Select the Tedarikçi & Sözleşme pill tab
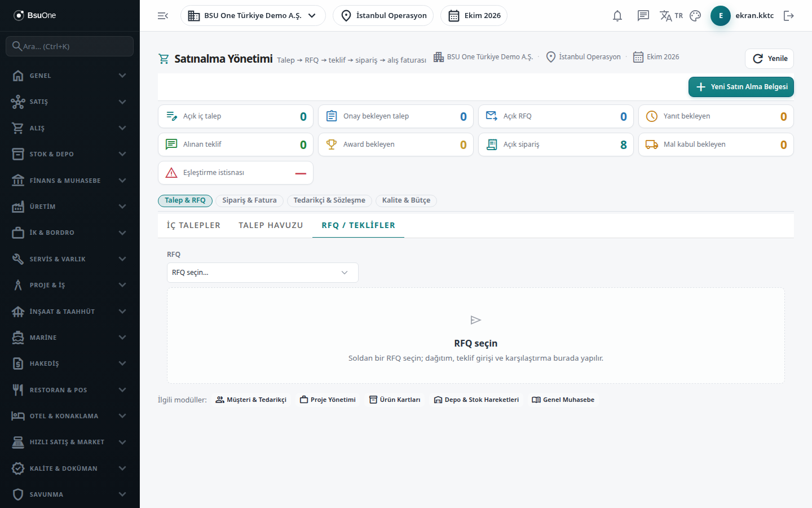Screen dimensions: 812x508 329,200
